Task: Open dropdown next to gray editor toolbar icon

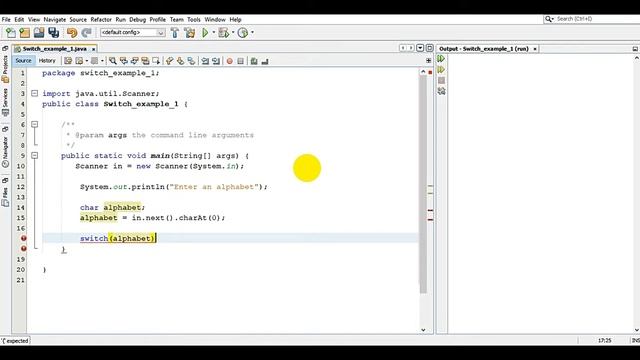Action: [102, 61]
